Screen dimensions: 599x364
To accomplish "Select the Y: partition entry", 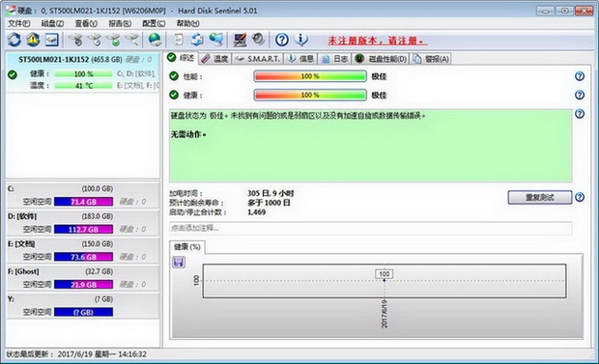I will [x=82, y=305].
